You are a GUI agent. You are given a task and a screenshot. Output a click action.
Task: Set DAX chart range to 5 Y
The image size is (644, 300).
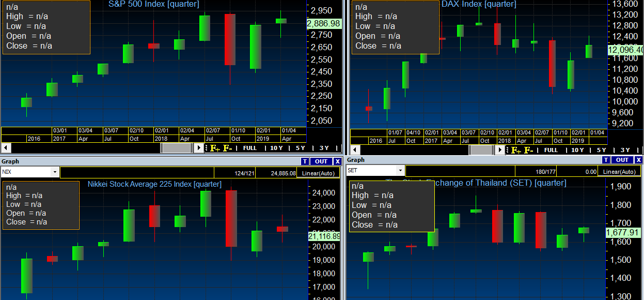pyautogui.click(x=601, y=150)
